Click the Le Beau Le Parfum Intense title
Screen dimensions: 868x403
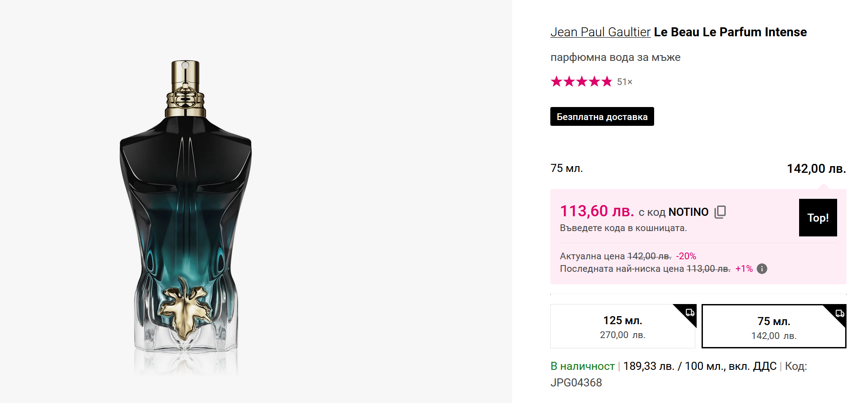click(x=730, y=32)
